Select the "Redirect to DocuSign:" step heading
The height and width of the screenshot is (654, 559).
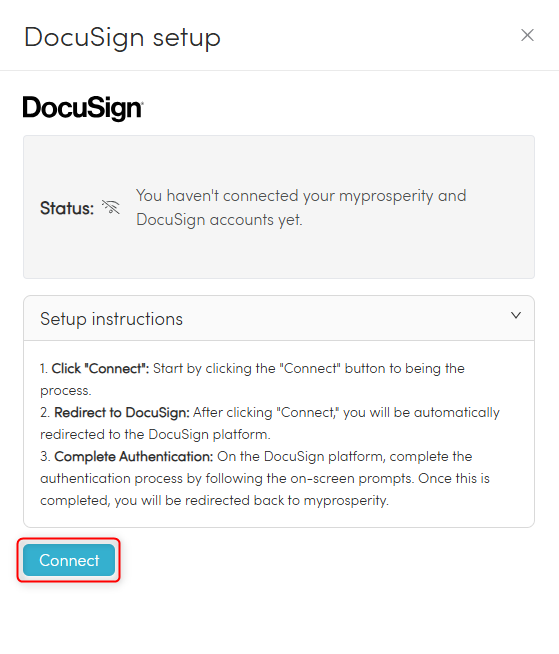tap(122, 413)
